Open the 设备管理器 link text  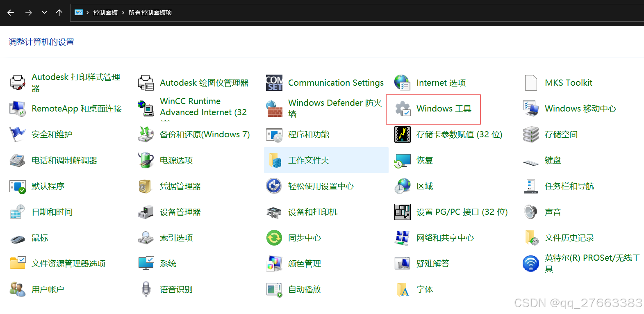180,212
